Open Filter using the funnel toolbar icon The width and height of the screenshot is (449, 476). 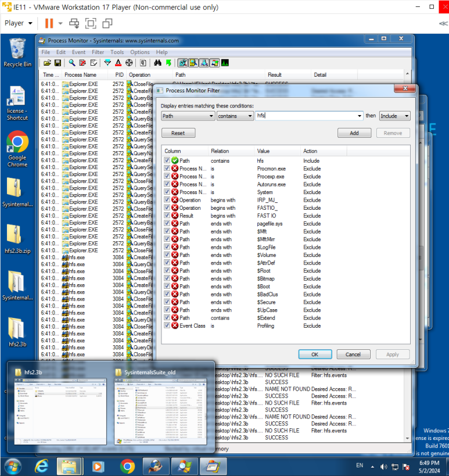(x=107, y=63)
